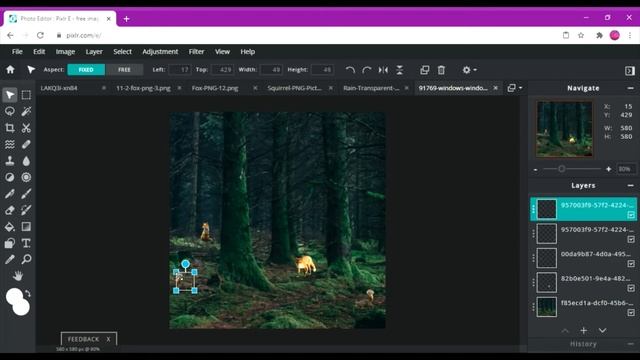This screenshot has width=640, height=360.
Task: Open the Filter menu
Action: click(x=196, y=52)
